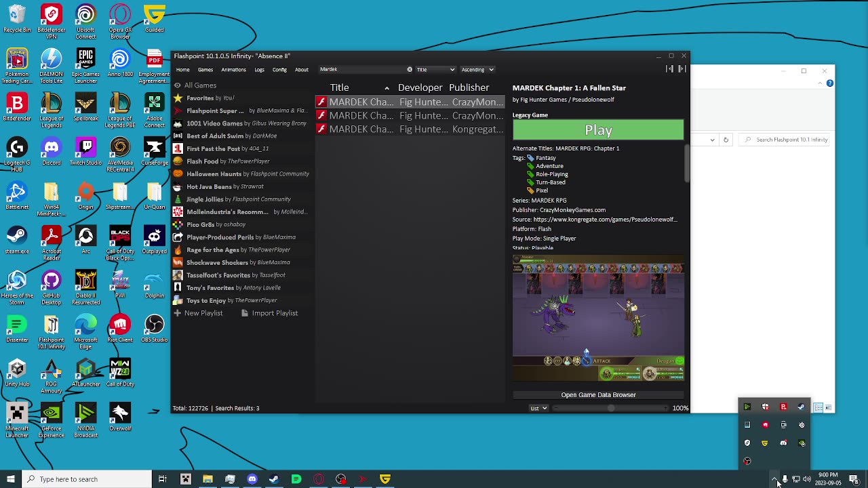Click the Discord icon in the tray popup
868x488 pixels.
(x=783, y=443)
